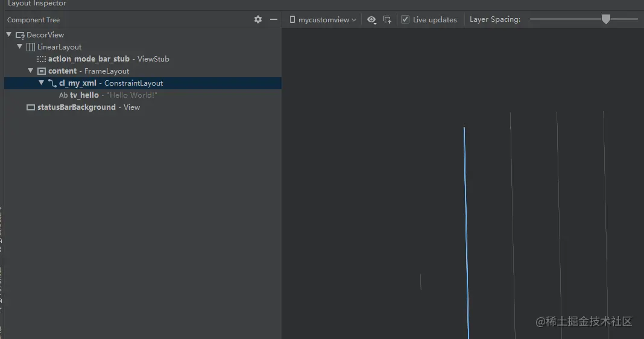Screen dimensions: 644x339
Task: Click the highlighted blue layer line
Action: click(x=466, y=232)
